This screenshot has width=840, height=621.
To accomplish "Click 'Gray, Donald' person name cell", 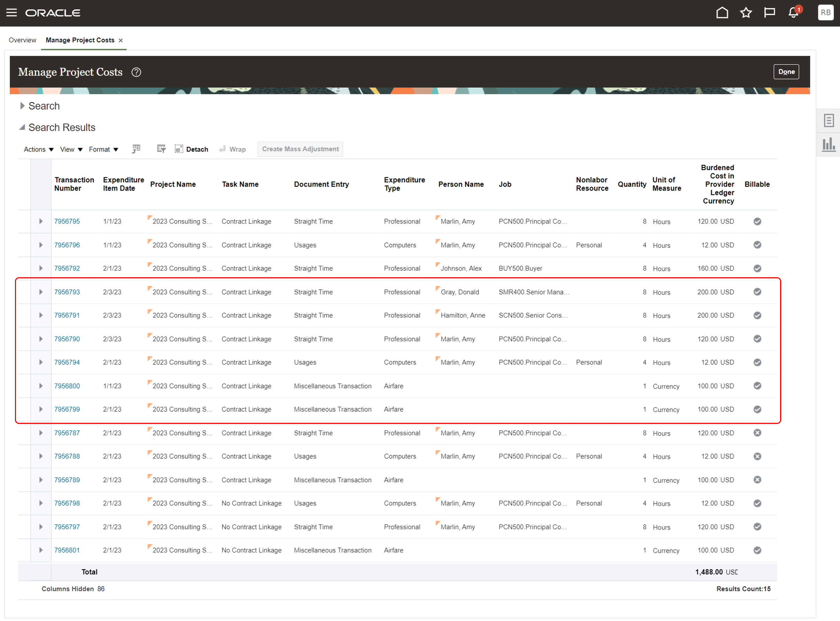I will (x=460, y=292).
